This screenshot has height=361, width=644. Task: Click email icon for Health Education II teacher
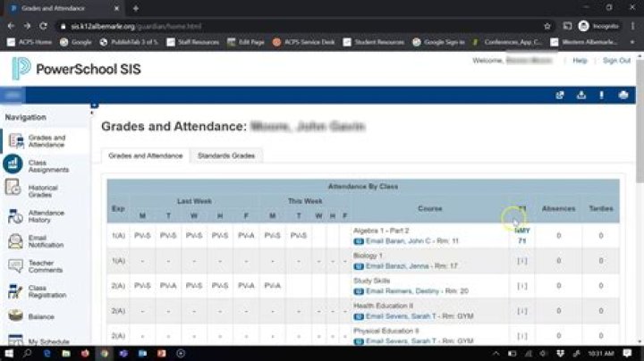[359, 316]
